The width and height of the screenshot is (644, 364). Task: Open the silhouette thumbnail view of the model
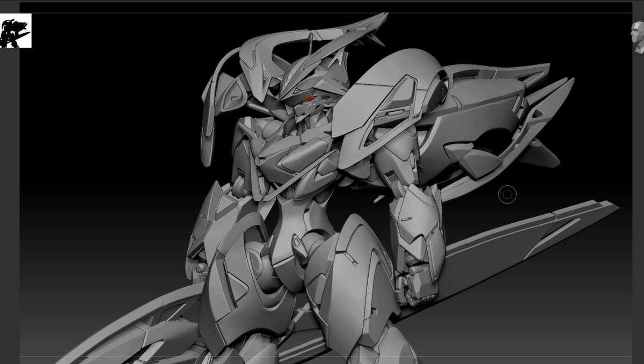pyautogui.click(x=16, y=31)
